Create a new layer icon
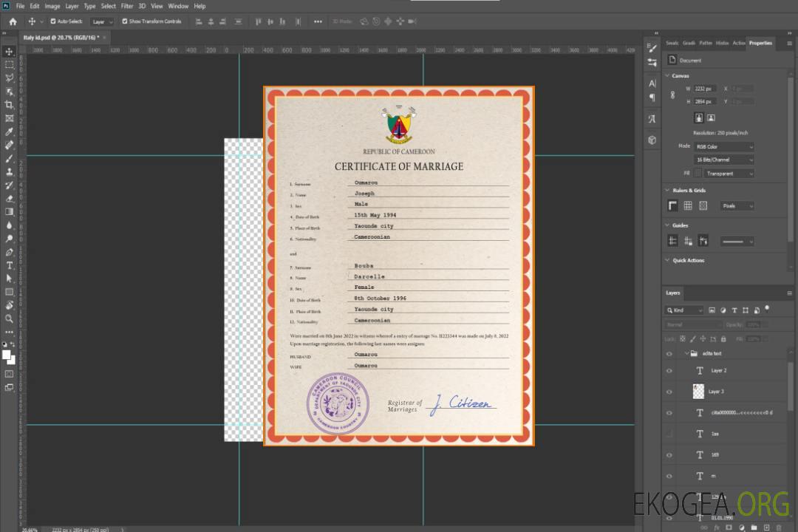This screenshot has height=532, width=798. click(766, 528)
